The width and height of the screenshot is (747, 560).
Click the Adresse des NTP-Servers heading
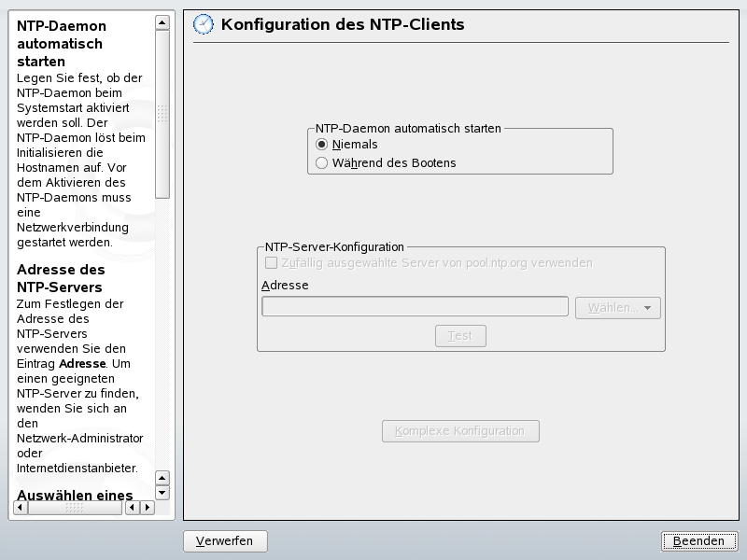point(60,277)
